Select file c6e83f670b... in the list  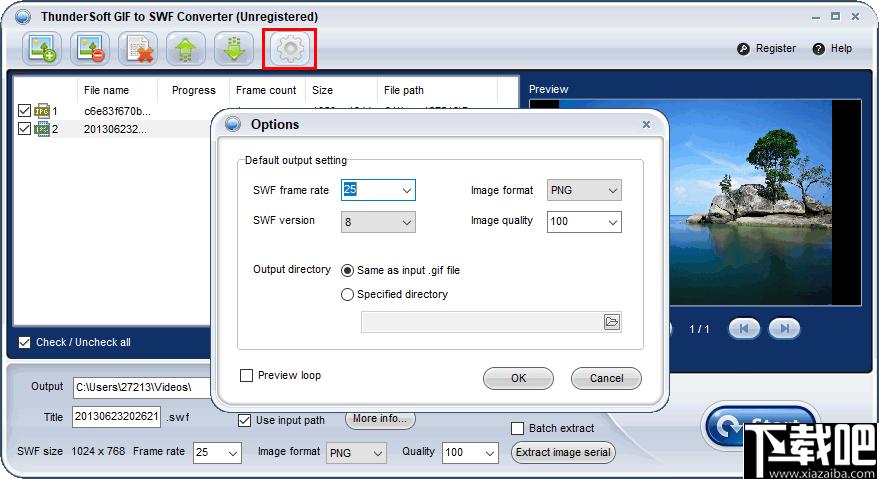click(117, 111)
